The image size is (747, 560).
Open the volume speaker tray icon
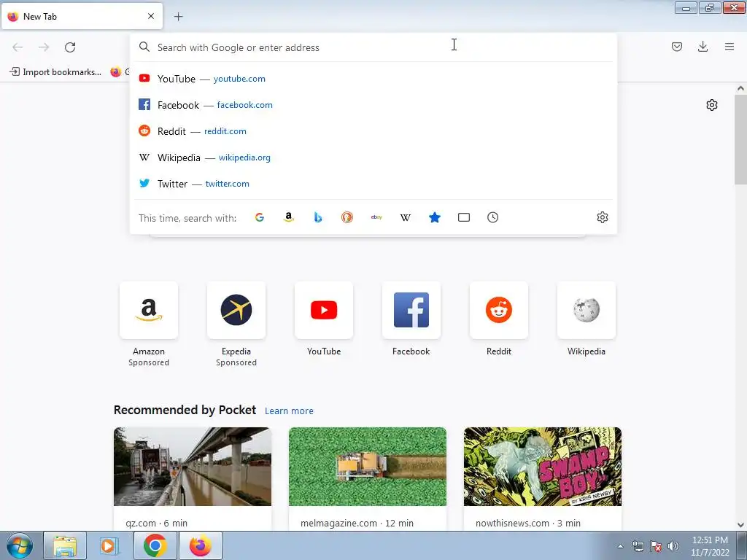pos(673,546)
